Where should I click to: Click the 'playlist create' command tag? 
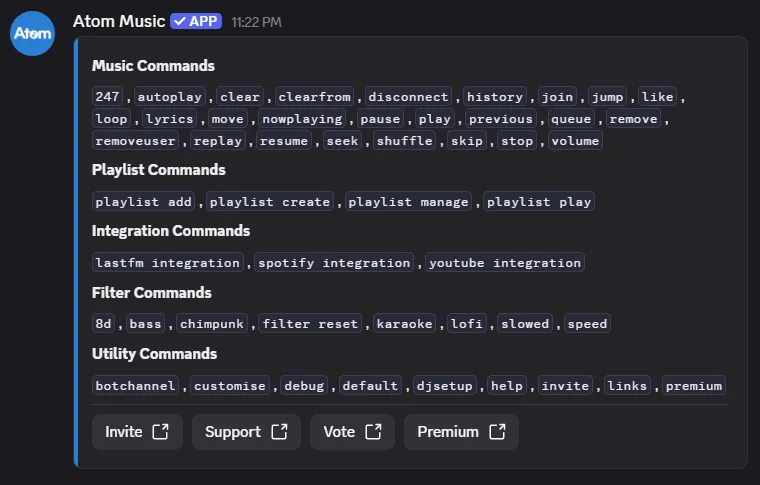click(270, 202)
